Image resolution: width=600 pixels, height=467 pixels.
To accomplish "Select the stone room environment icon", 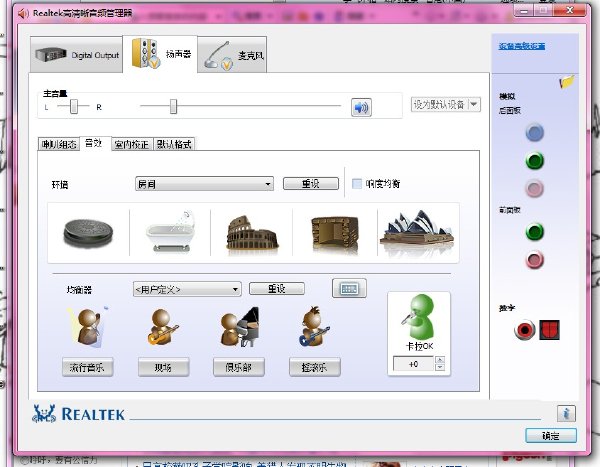I will tap(335, 234).
